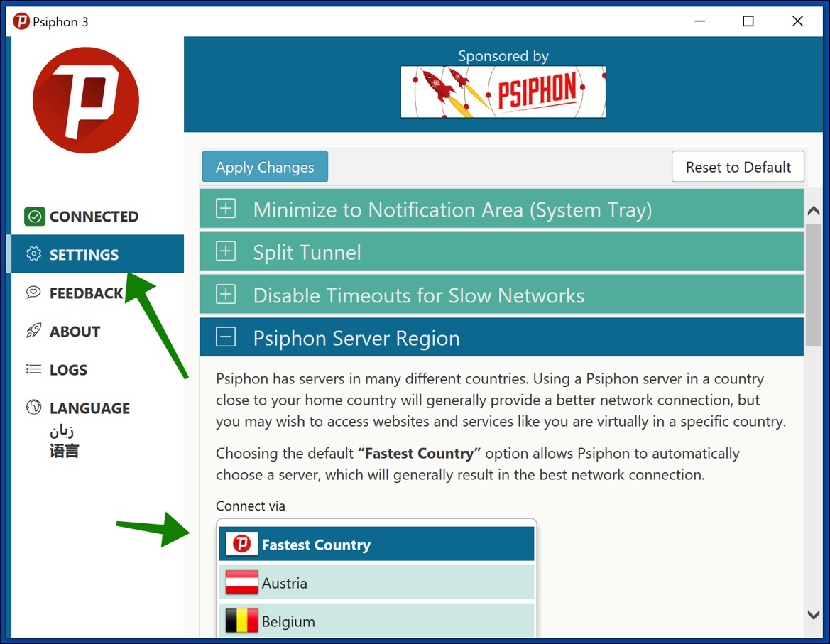The width and height of the screenshot is (830, 644).
Task: Click the Apply Changes button
Action: [265, 167]
